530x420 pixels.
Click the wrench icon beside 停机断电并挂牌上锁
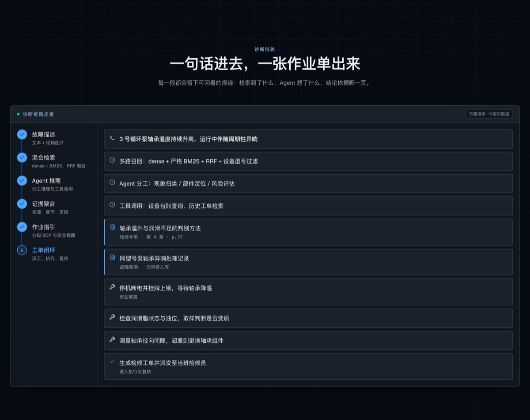[112, 287]
